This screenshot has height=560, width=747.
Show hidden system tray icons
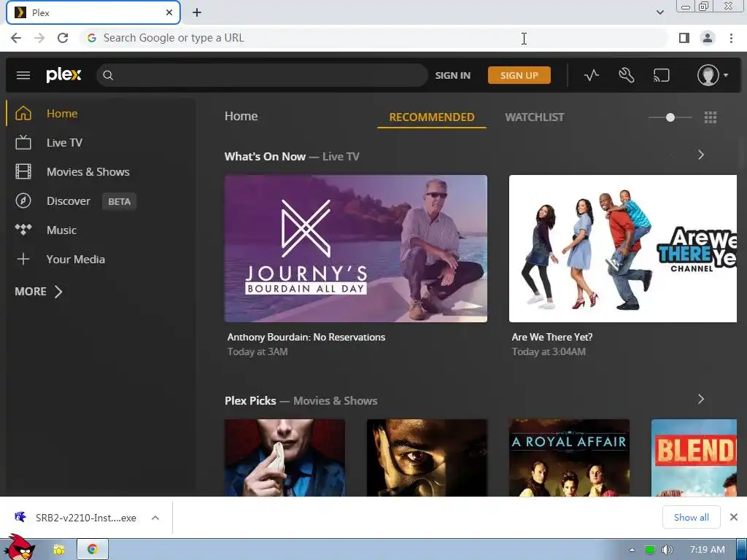pyautogui.click(x=632, y=550)
